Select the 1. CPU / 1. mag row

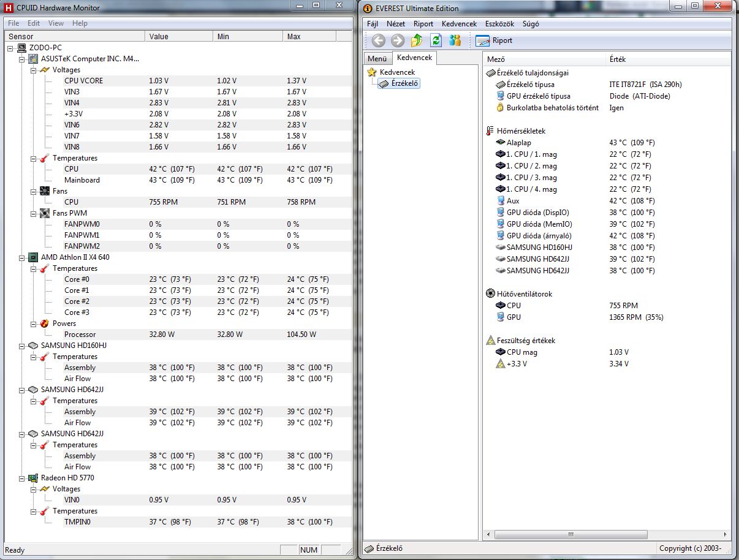(607, 154)
